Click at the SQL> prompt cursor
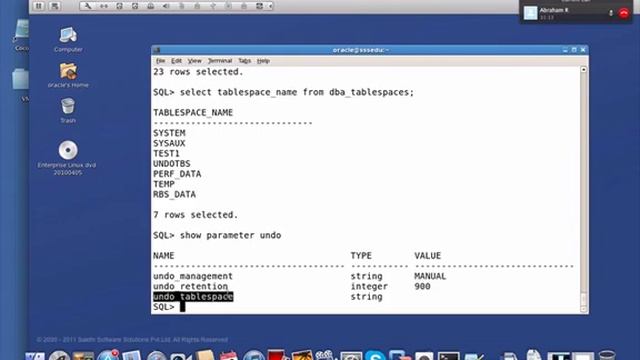 point(182,307)
